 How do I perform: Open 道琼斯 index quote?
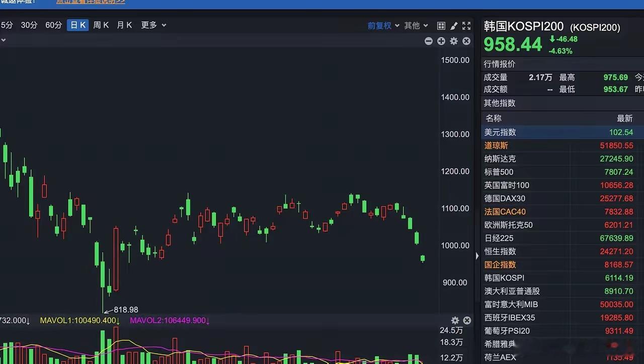coord(562,145)
